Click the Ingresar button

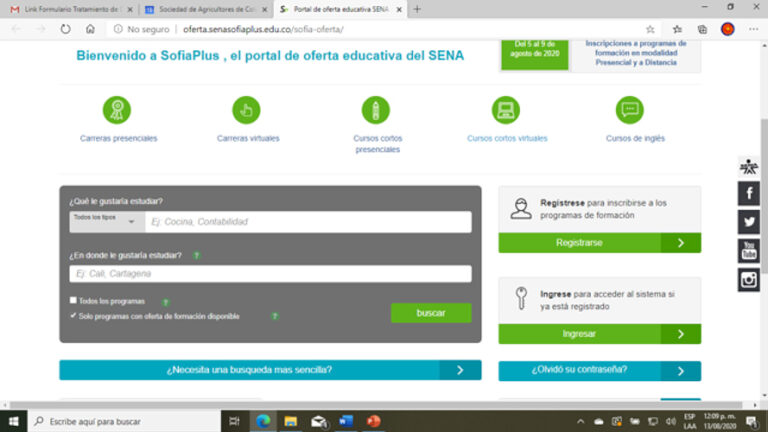coord(599,334)
